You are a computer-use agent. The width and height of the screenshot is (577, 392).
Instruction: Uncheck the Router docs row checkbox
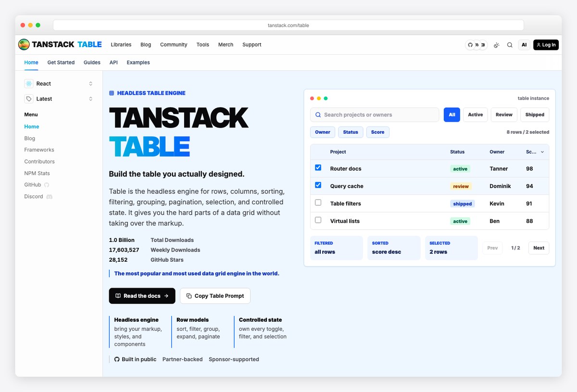(318, 168)
